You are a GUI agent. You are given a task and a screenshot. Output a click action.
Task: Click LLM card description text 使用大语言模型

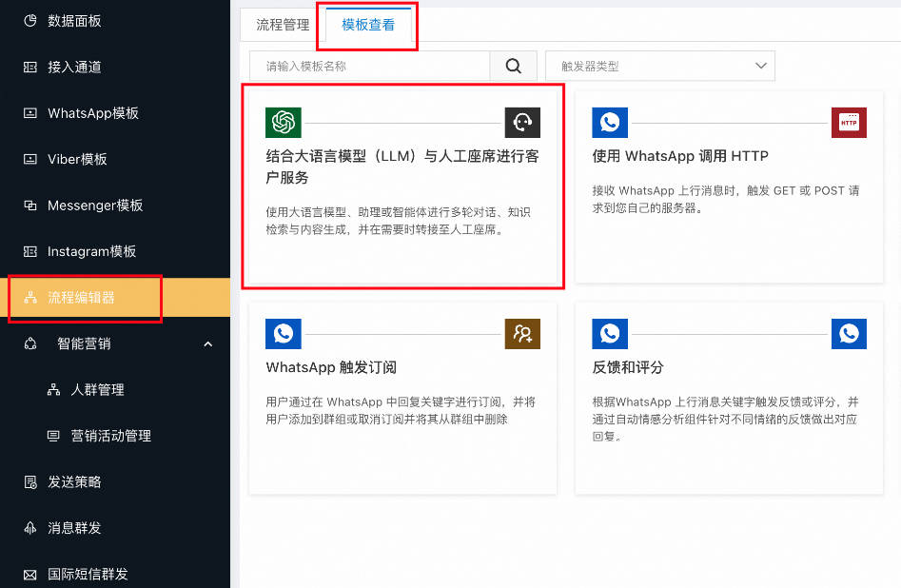tap(399, 221)
